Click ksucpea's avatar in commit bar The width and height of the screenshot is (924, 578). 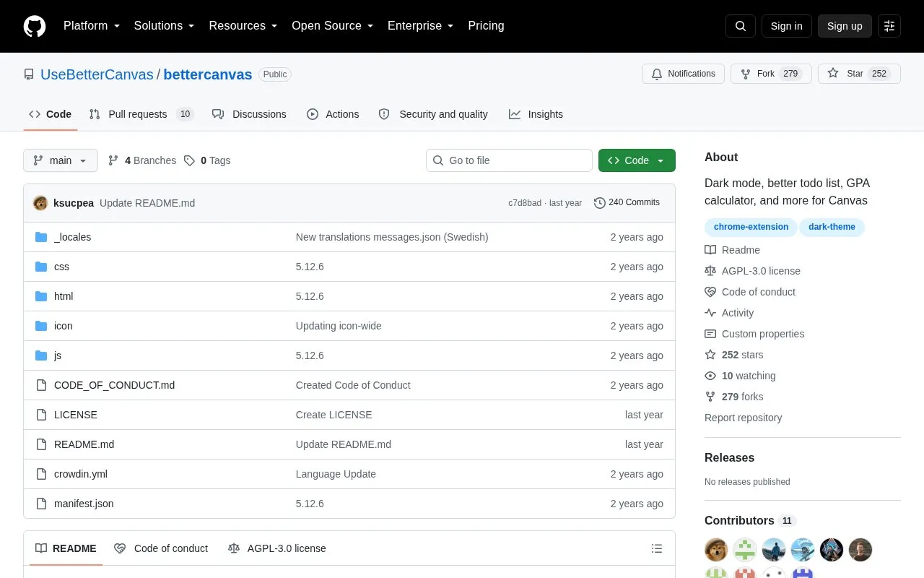[40, 203]
